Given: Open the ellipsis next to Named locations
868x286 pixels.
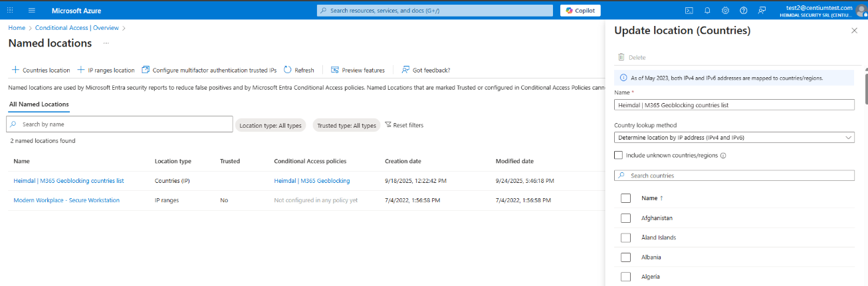Looking at the screenshot, I should (106, 43).
